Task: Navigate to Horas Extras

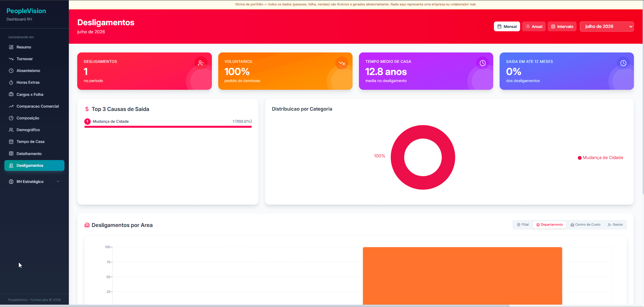Action: pyautogui.click(x=34, y=82)
